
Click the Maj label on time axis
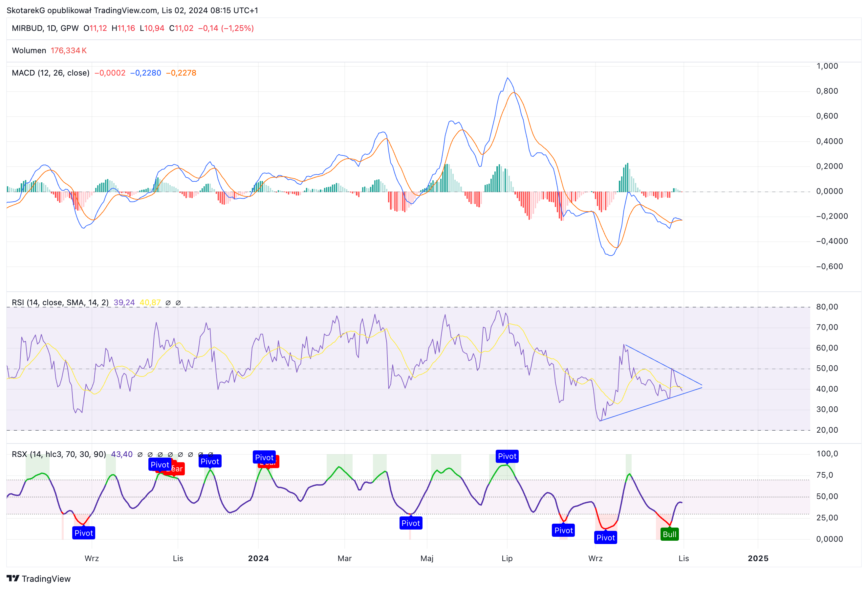pos(427,558)
